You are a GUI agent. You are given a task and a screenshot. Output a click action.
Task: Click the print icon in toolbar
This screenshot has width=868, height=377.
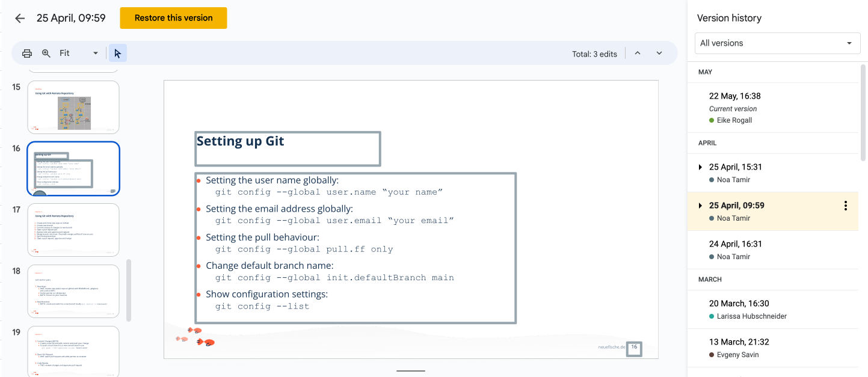pyautogui.click(x=27, y=54)
